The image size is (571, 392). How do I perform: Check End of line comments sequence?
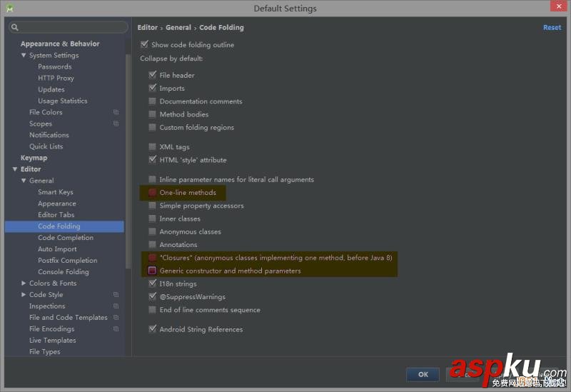(152, 310)
